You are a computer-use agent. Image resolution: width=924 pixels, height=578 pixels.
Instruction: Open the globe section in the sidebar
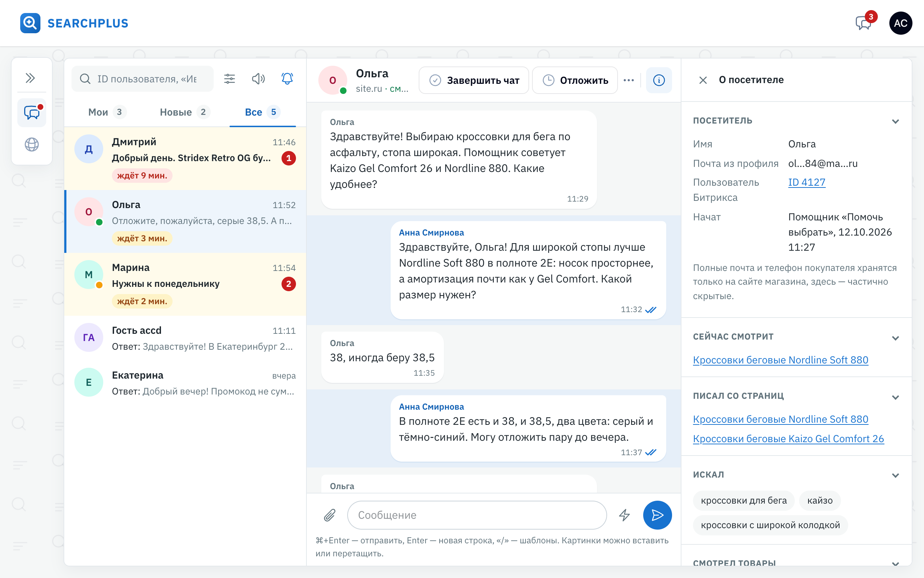32,144
